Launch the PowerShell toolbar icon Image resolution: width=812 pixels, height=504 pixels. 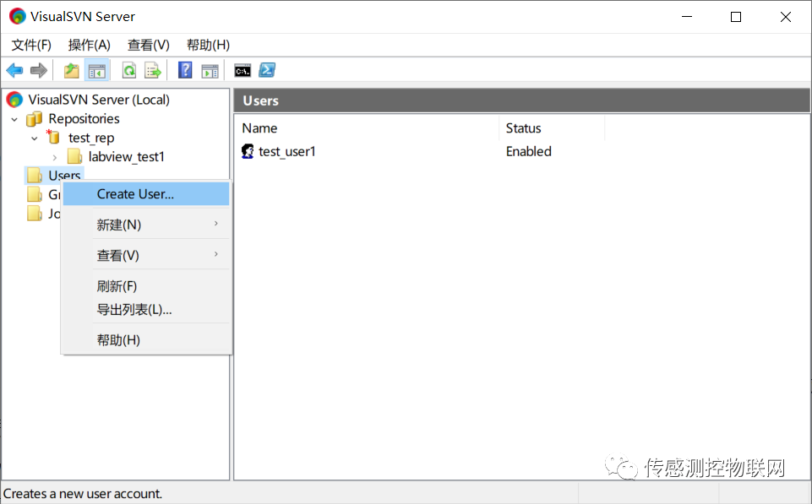(267, 70)
